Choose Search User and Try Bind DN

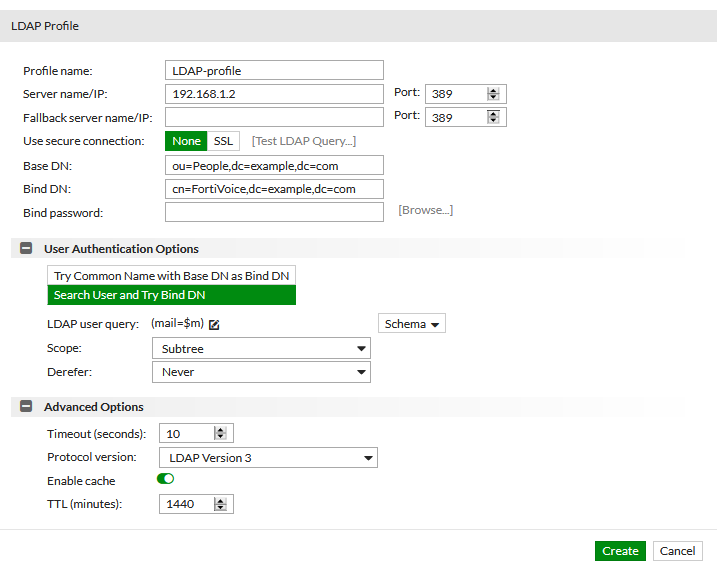(171, 295)
